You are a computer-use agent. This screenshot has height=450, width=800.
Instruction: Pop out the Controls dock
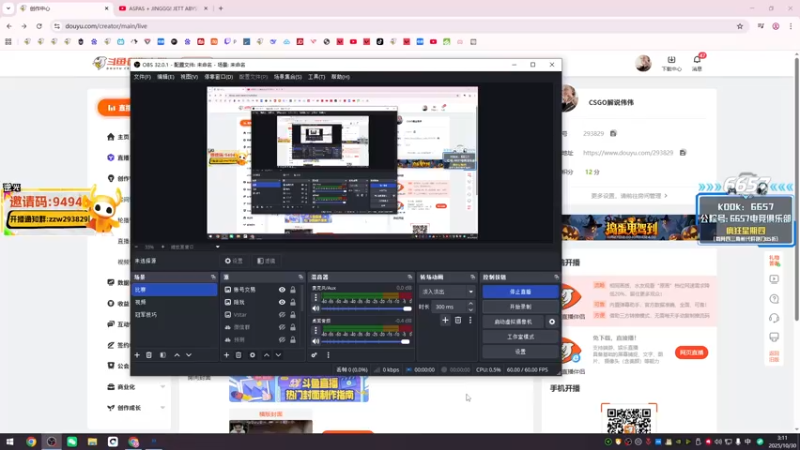click(x=556, y=277)
